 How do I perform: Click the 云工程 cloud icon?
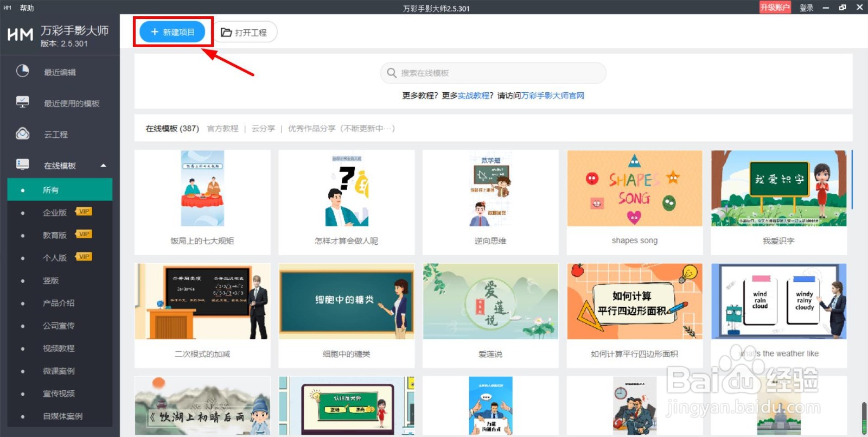pos(22,134)
